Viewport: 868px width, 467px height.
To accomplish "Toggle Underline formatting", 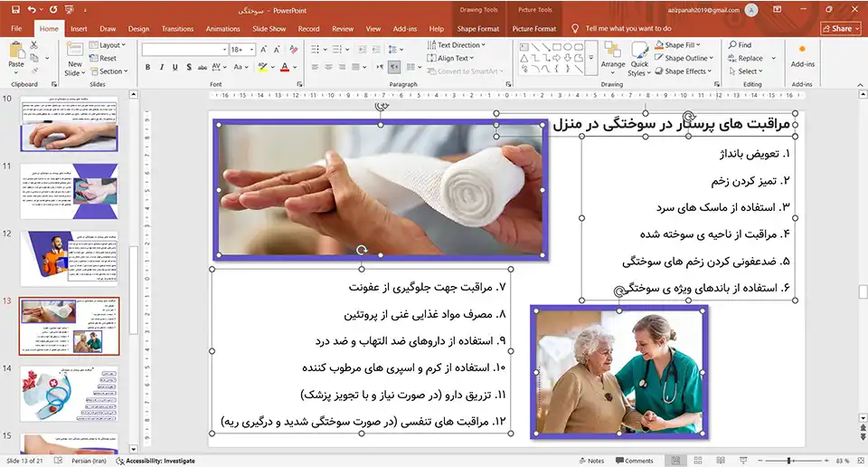I will click(x=175, y=67).
